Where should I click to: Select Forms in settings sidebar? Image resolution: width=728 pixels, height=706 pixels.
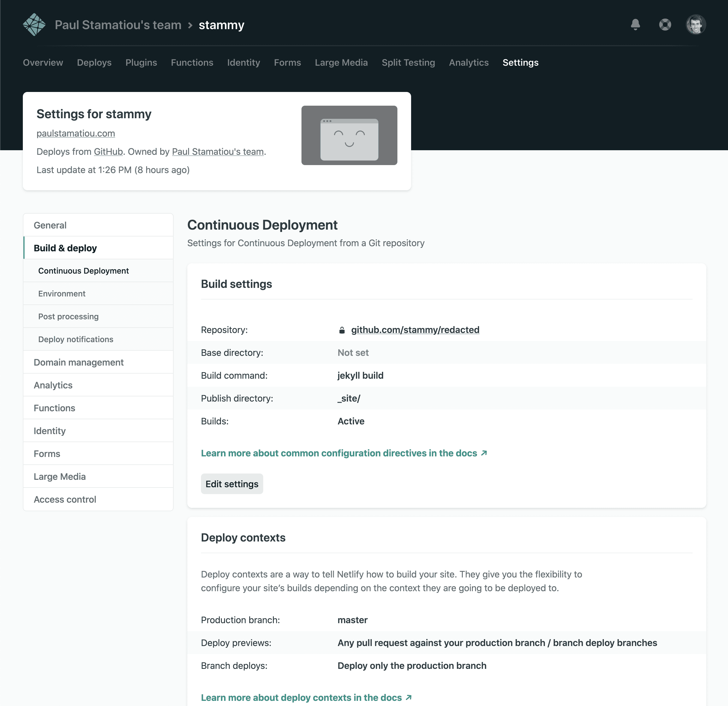(x=98, y=454)
